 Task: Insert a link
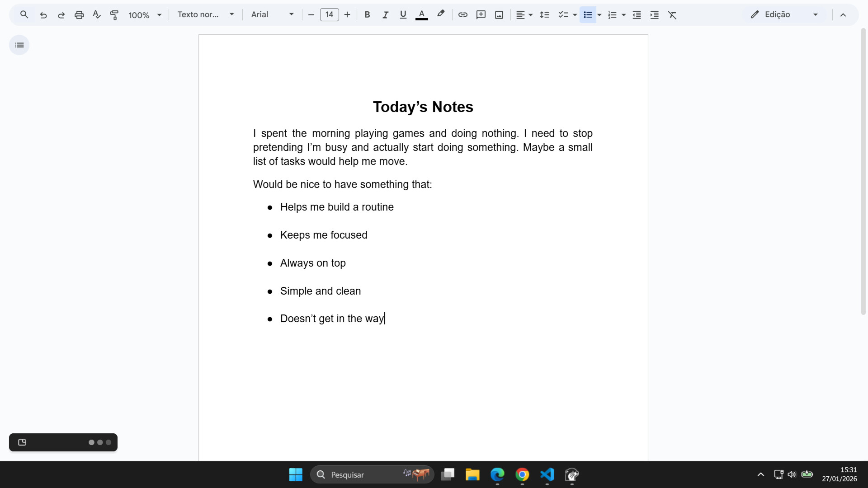pyautogui.click(x=462, y=14)
